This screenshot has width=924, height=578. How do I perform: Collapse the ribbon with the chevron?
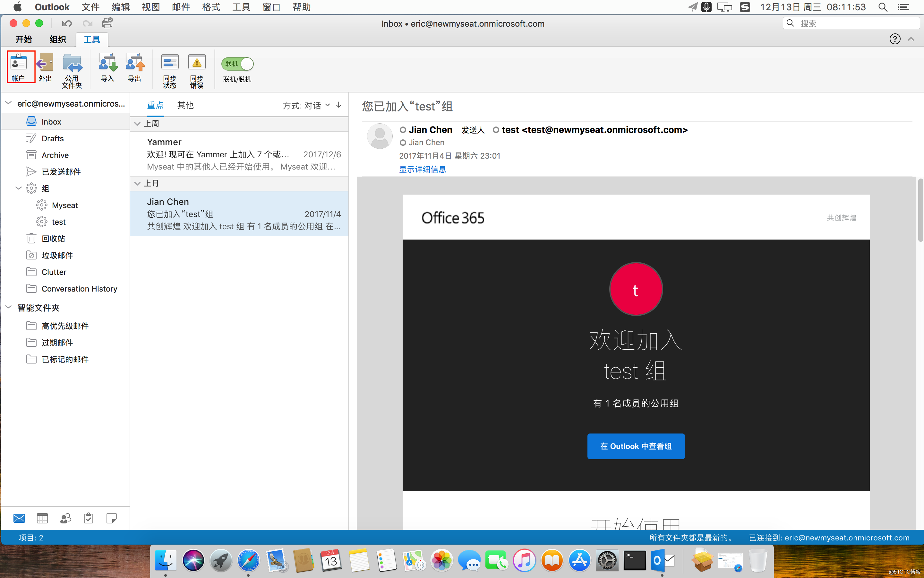[x=911, y=39]
